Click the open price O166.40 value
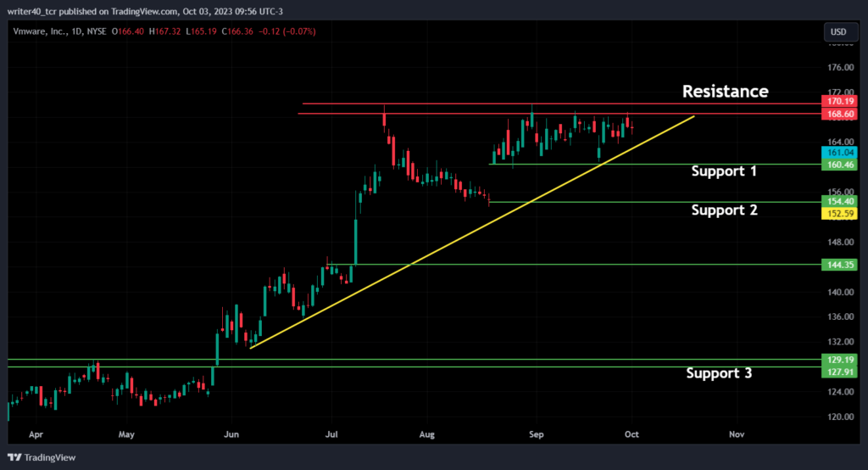The height and width of the screenshot is (470, 868). click(x=128, y=31)
